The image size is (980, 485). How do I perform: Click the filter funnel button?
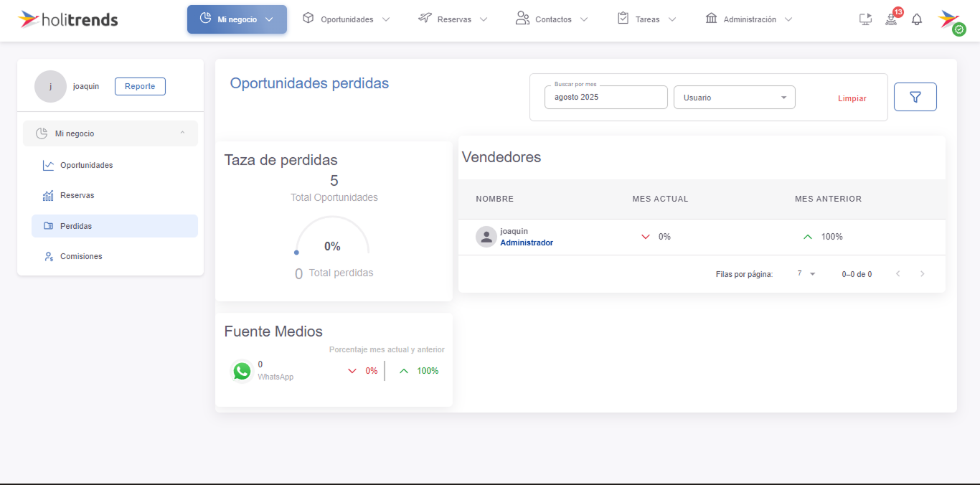click(x=915, y=97)
